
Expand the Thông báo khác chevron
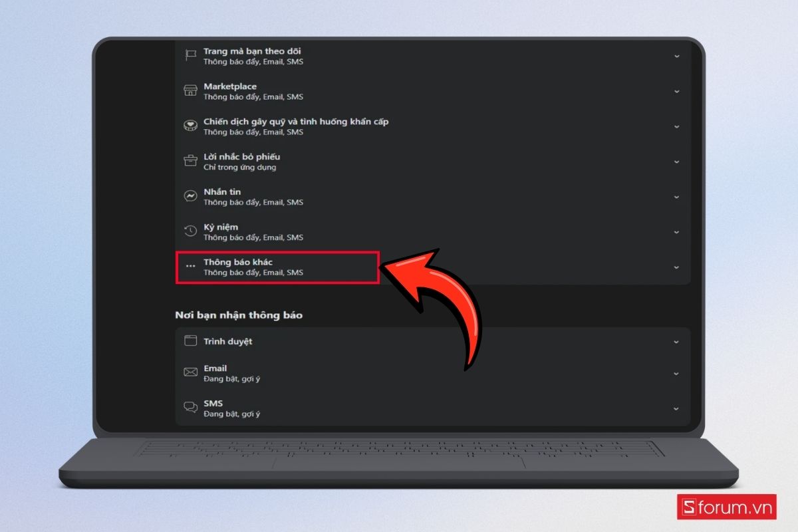coord(676,267)
